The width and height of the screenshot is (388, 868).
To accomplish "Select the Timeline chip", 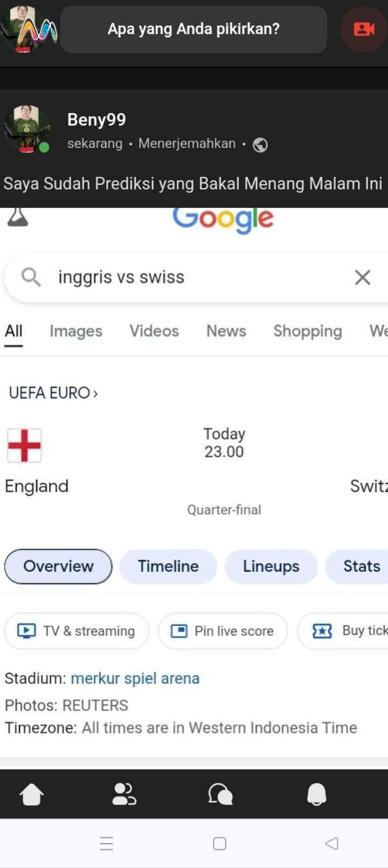I will (x=168, y=566).
